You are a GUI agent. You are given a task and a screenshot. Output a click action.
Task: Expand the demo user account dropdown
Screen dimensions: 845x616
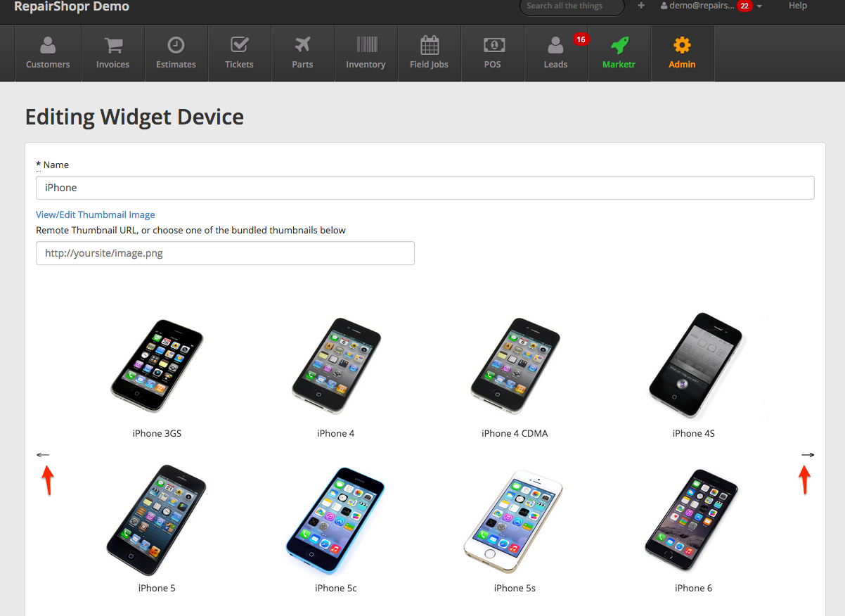[x=711, y=6]
